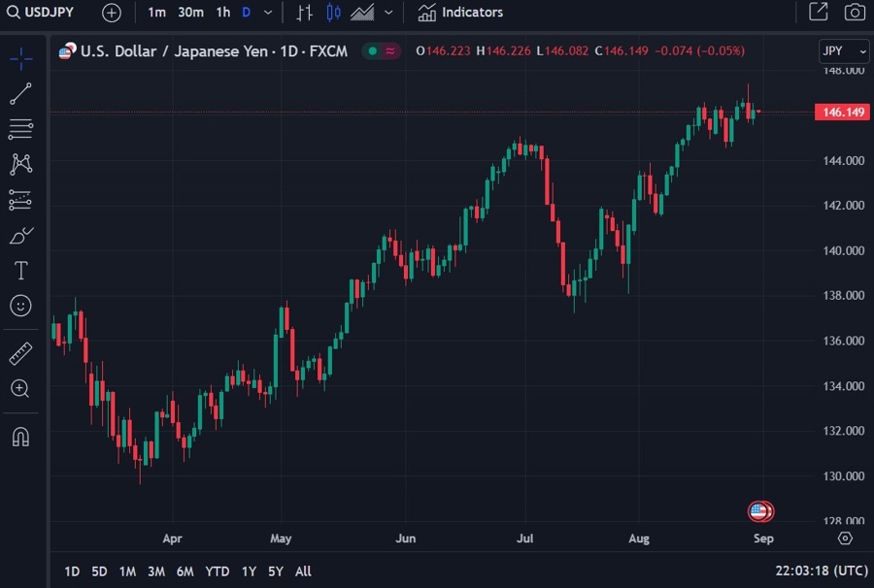
Task: Open the emoji icons tool
Action: coord(20,306)
